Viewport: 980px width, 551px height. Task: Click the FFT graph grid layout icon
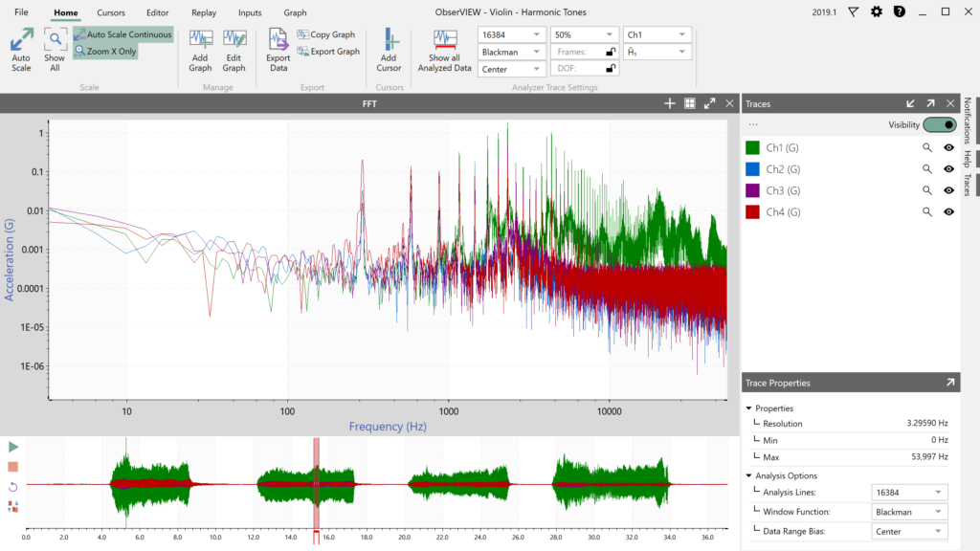pyautogui.click(x=689, y=103)
